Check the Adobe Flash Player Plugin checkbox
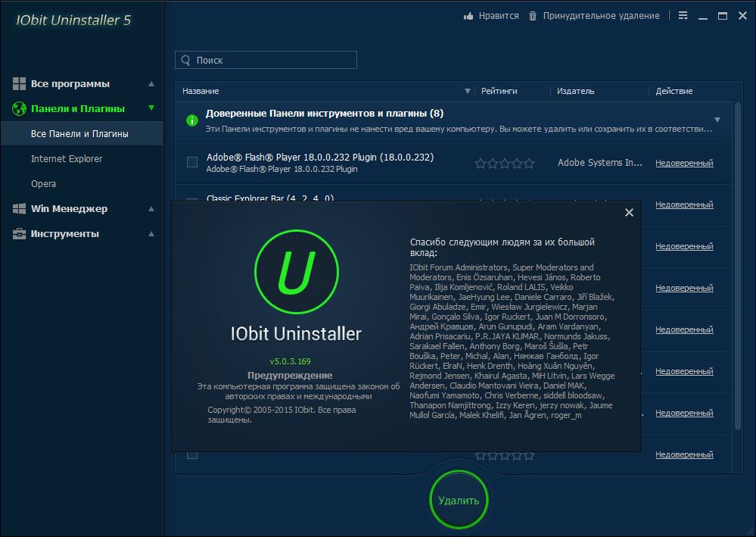Image resolution: width=756 pixels, height=537 pixels. click(192, 162)
